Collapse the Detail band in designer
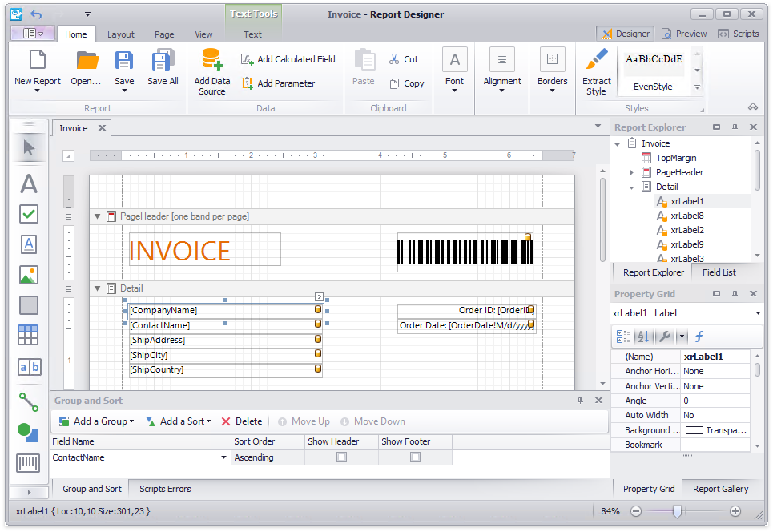This screenshot has width=773, height=532. (97, 288)
